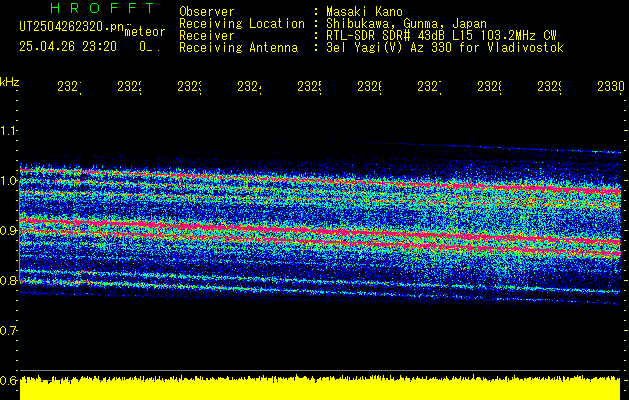The image size is (629, 400).
Task: Select Shibukawa, Gunma, Japan text
Action: pyautogui.click(x=406, y=24)
